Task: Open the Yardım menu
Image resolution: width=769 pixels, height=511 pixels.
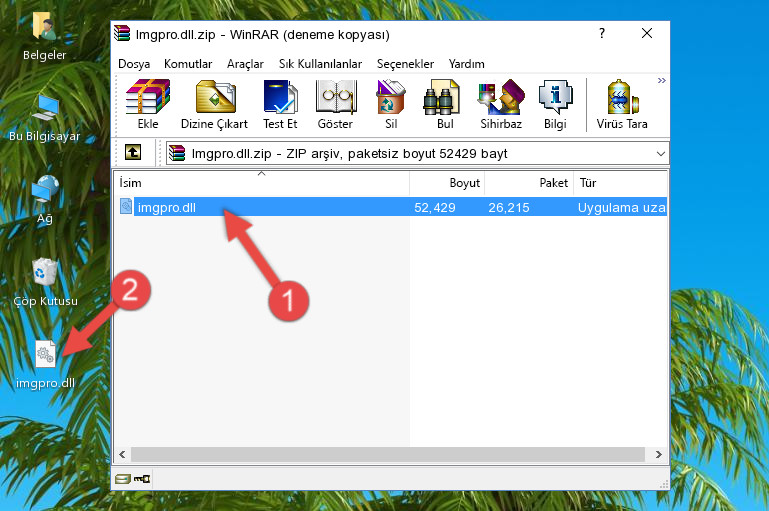Action: point(466,64)
